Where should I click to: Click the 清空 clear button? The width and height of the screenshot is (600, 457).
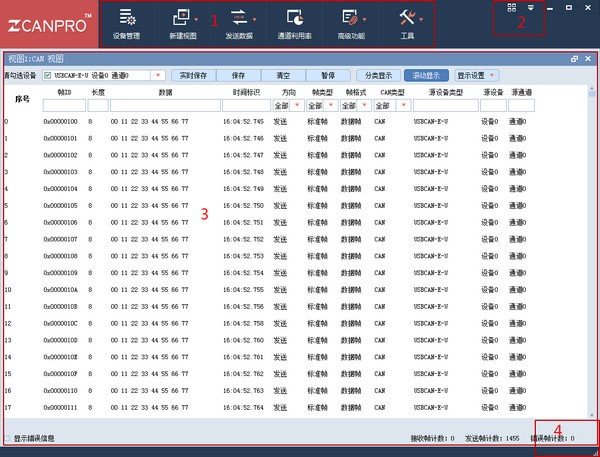tap(283, 75)
